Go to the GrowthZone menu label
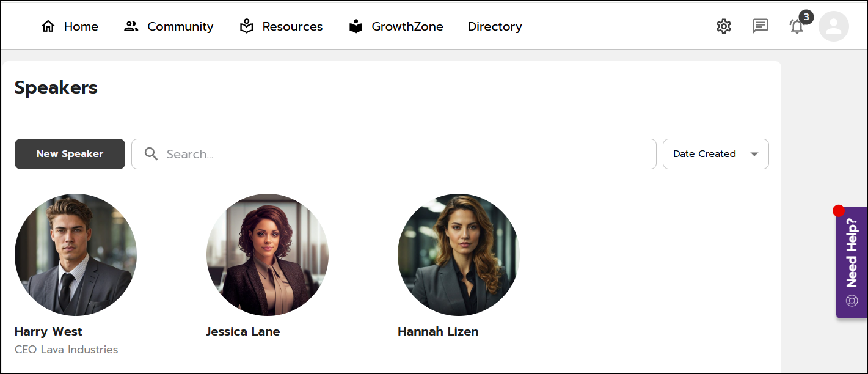Screen dimensions: 868x374 [x=407, y=26]
